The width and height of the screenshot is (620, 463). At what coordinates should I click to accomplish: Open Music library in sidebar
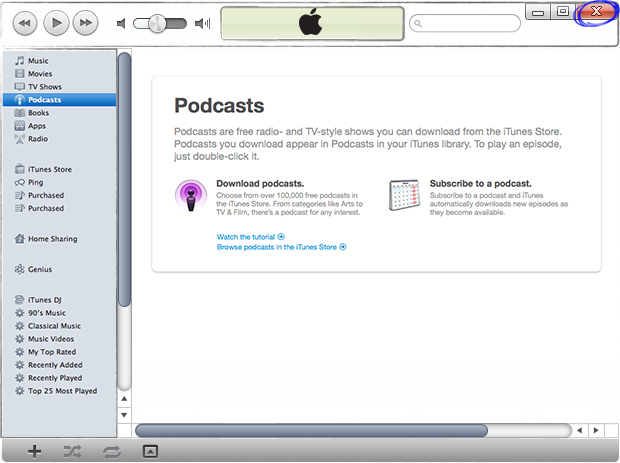pos(59,60)
